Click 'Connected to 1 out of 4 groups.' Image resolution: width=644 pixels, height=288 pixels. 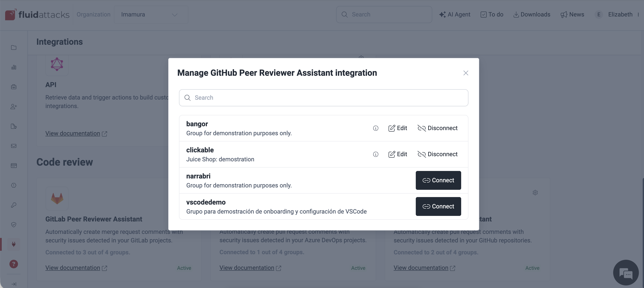(x=262, y=252)
